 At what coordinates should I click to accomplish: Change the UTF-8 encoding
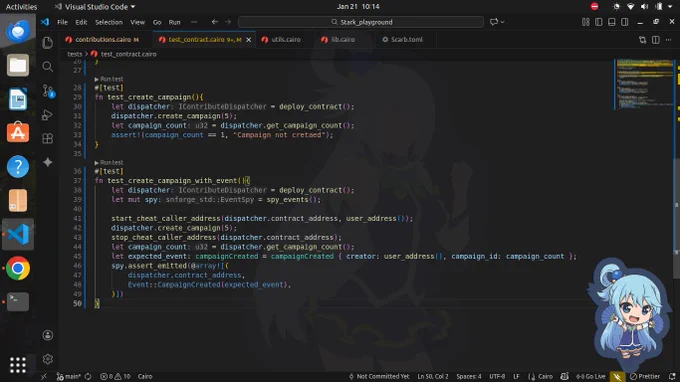pos(497,376)
